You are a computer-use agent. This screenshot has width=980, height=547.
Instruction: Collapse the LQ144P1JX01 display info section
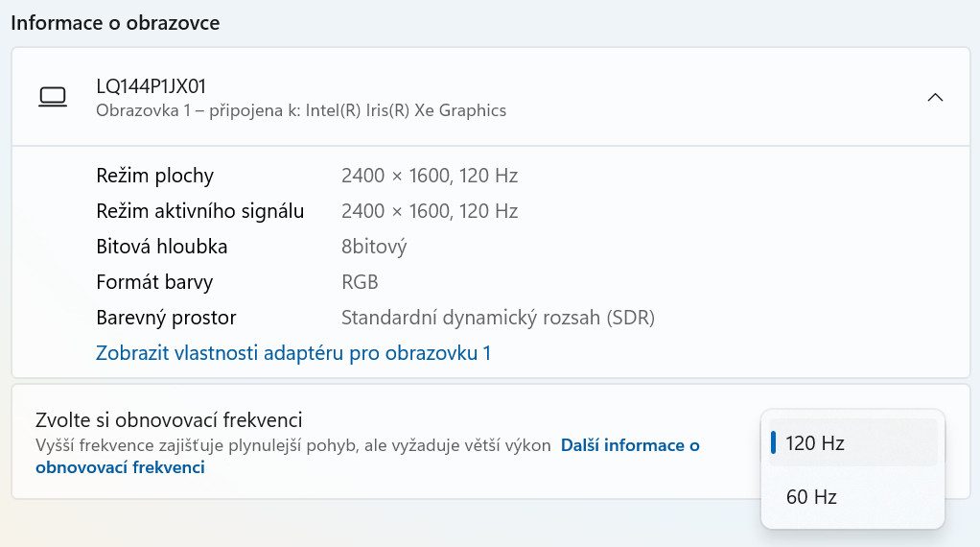(x=935, y=97)
